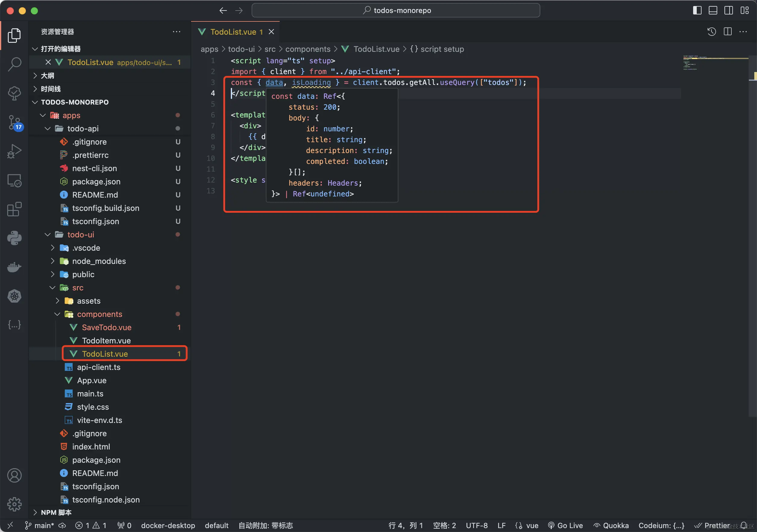Split the editor to the right
Screen dimensions: 757x532
click(728, 32)
